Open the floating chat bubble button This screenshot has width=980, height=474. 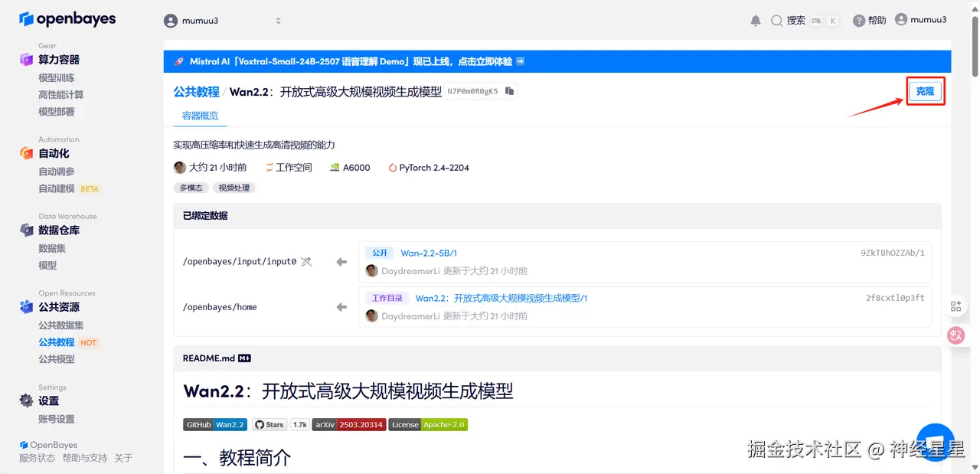tap(935, 442)
